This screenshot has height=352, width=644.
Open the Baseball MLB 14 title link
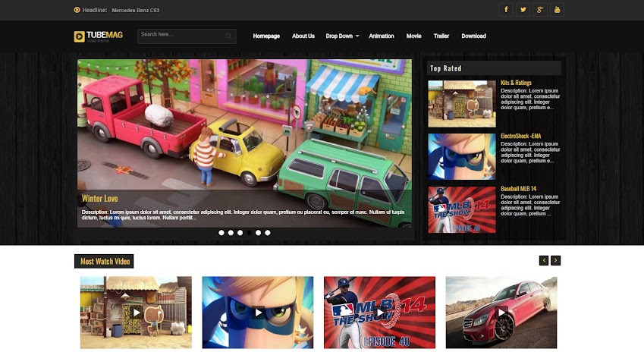click(x=518, y=189)
